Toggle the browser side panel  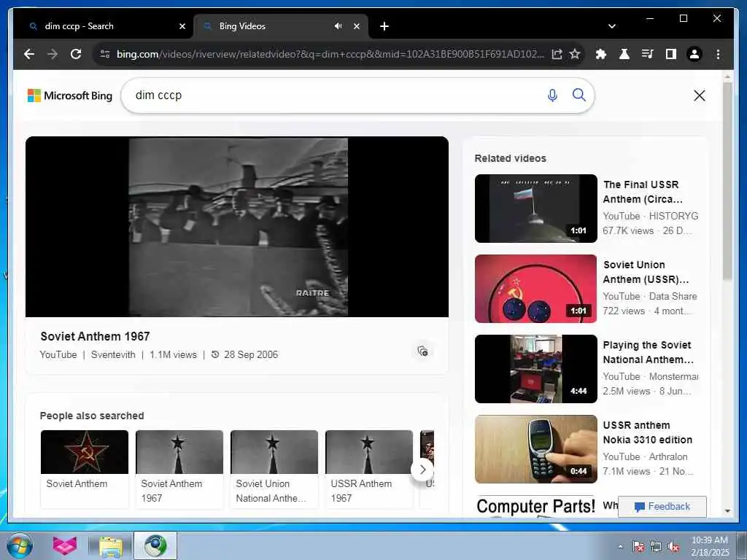coord(671,54)
